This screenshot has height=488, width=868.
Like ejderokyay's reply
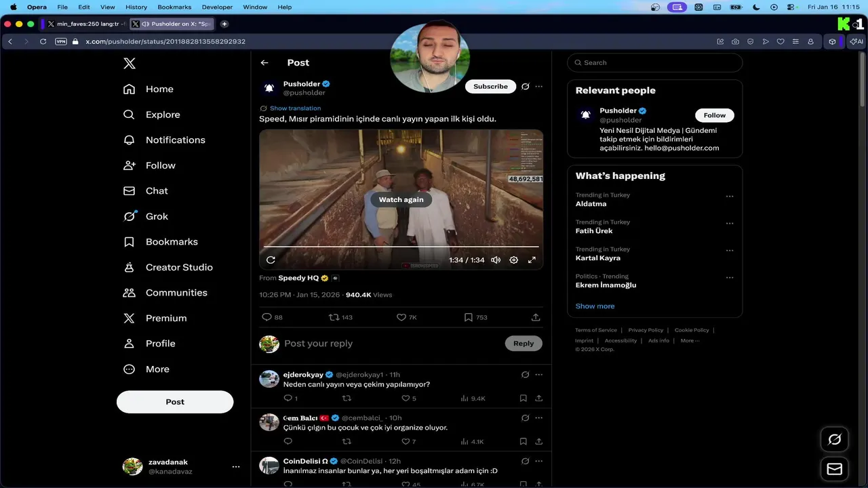[406, 399]
